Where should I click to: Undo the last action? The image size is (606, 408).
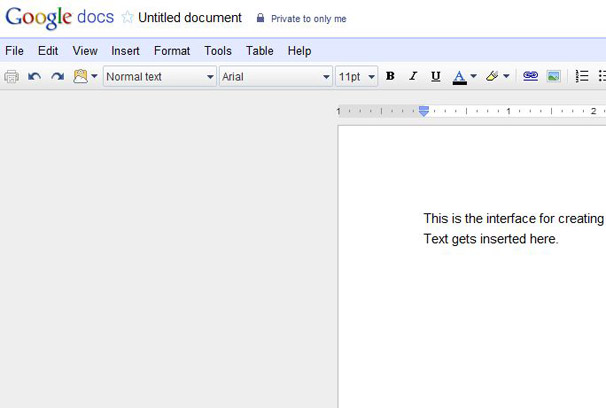pyautogui.click(x=35, y=77)
